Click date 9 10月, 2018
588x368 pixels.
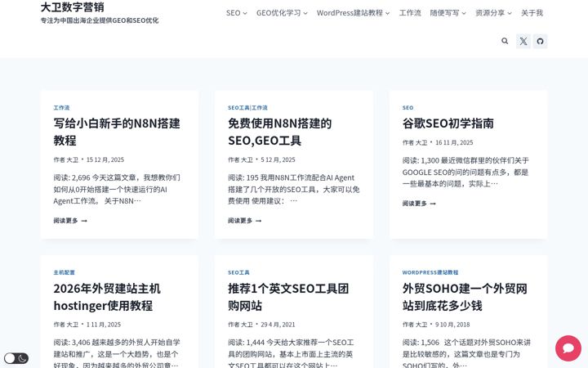pyautogui.click(x=452, y=325)
